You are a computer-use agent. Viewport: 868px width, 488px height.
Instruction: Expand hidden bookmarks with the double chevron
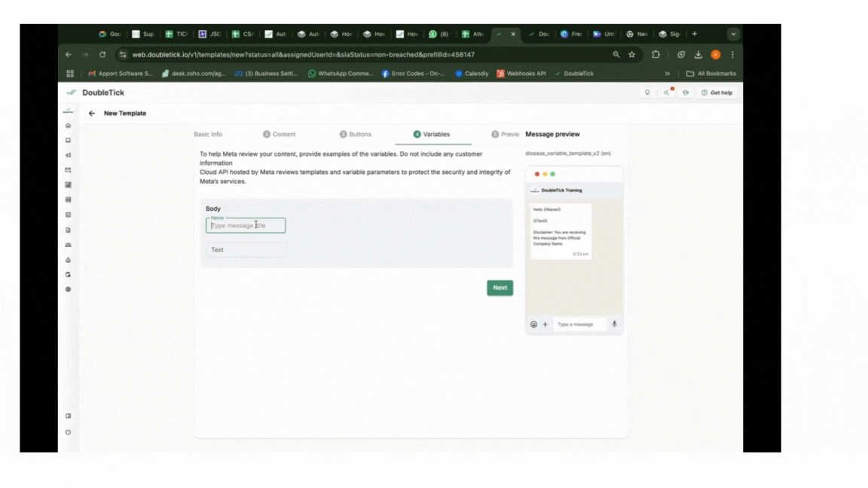(667, 74)
